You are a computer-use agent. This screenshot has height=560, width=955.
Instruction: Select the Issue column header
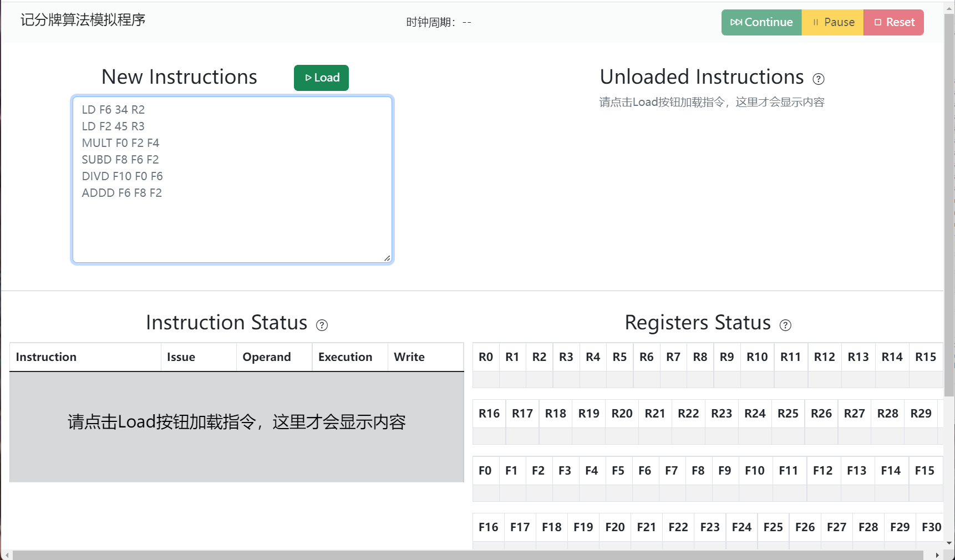(x=199, y=357)
